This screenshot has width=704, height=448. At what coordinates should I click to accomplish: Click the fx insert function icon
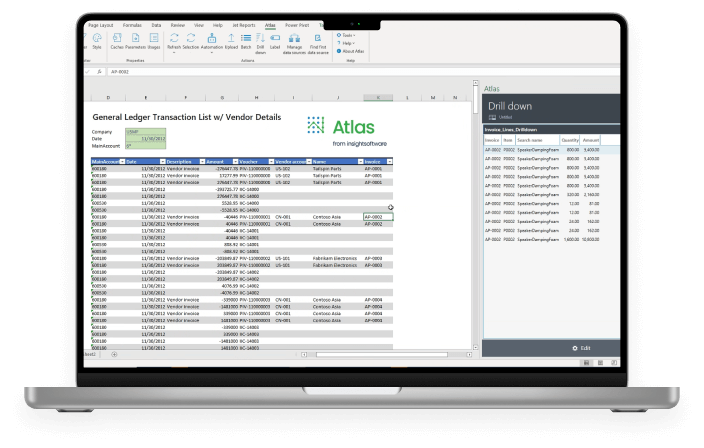pos(99,72)
